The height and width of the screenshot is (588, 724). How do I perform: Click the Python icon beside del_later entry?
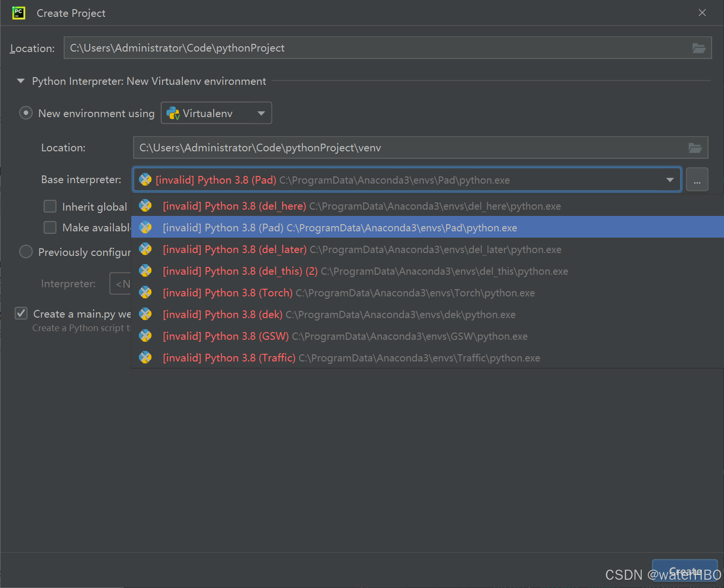(145, 249)
